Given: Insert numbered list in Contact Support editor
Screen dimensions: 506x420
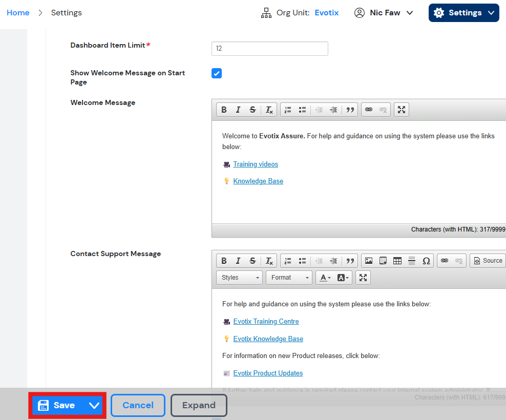Looking at the screenshot, I should pos(288,261).
